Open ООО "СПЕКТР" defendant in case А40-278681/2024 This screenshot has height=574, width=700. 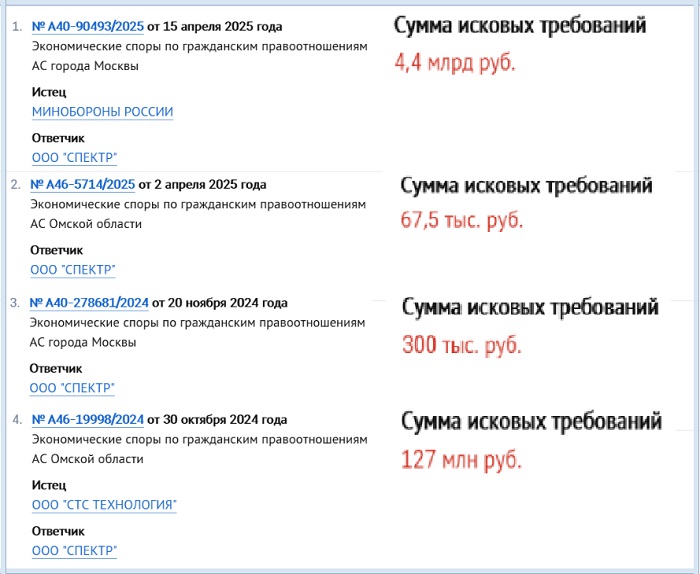[x=72, y=388]
